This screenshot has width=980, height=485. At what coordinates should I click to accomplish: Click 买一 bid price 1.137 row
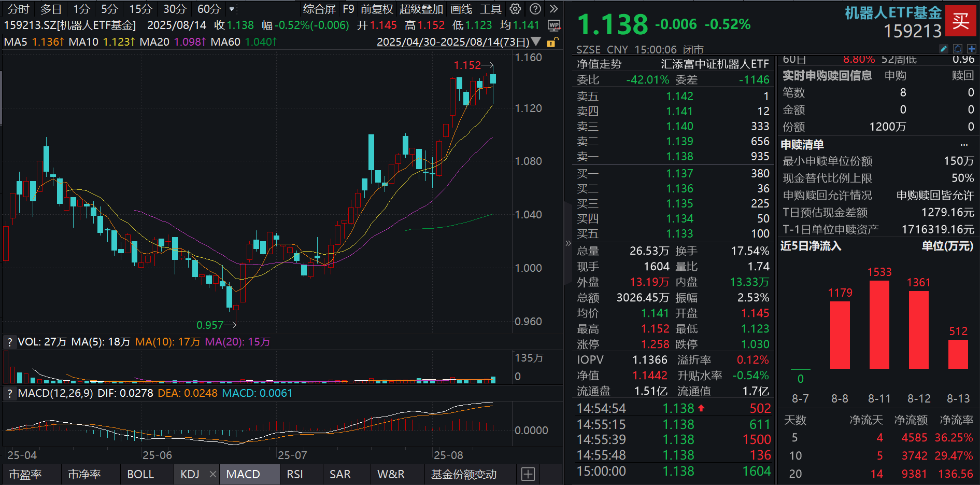point(673,173)
